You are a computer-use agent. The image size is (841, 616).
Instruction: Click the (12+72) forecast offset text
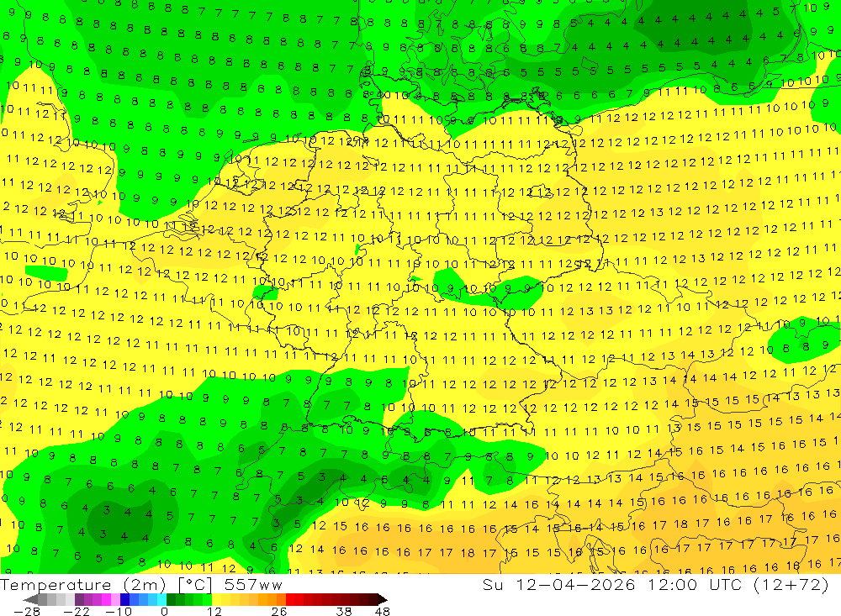[x=791, y=584]
